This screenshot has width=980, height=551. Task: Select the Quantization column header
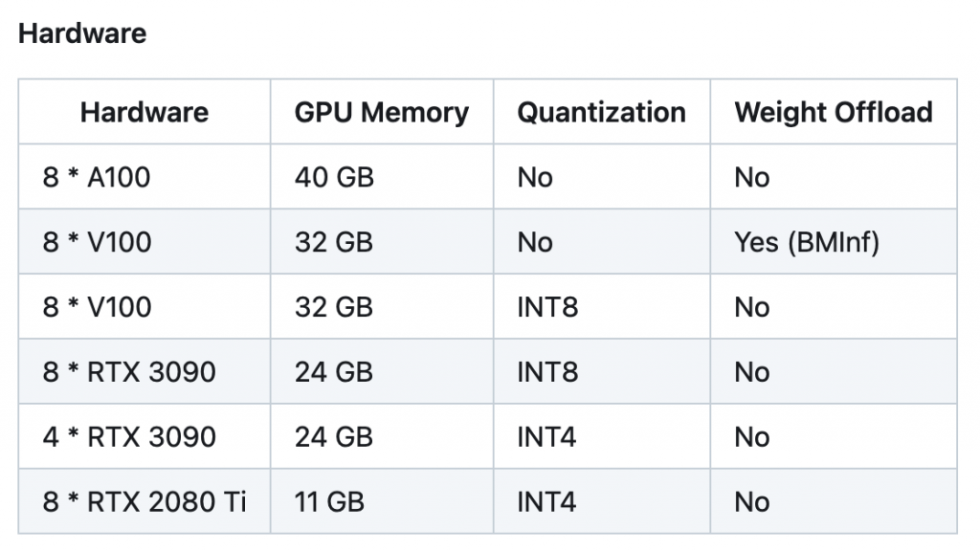[601, 113]
